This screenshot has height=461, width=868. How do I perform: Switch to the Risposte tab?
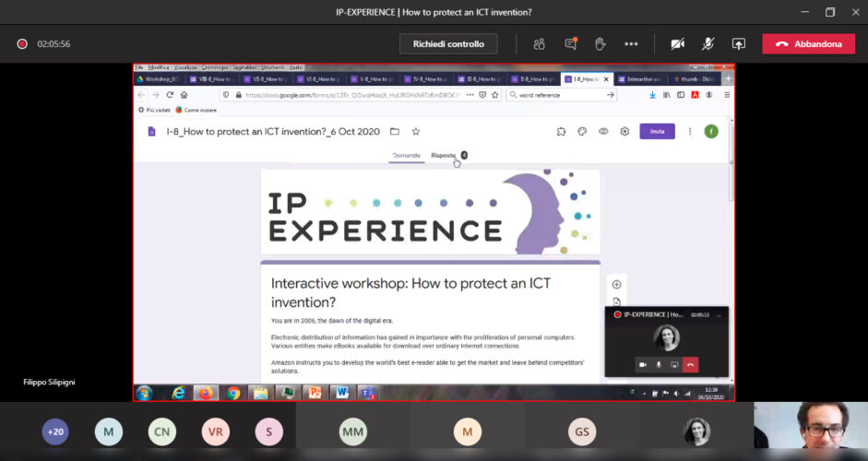click(444, 156)
